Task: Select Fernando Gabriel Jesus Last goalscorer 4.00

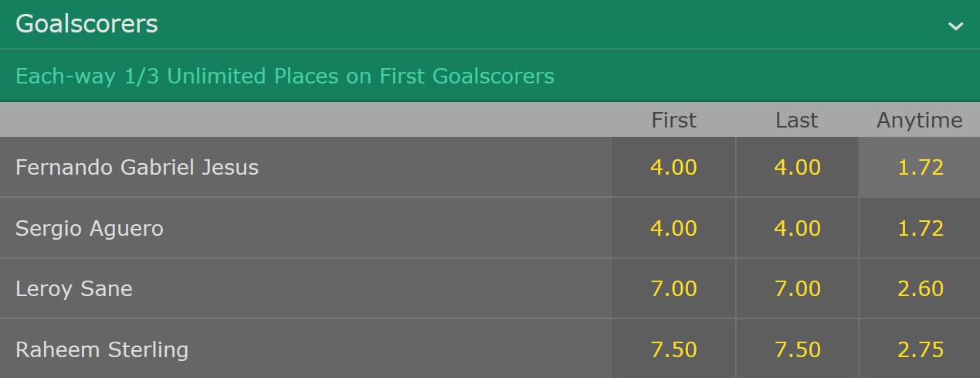Action: click(x=797, y=167)
